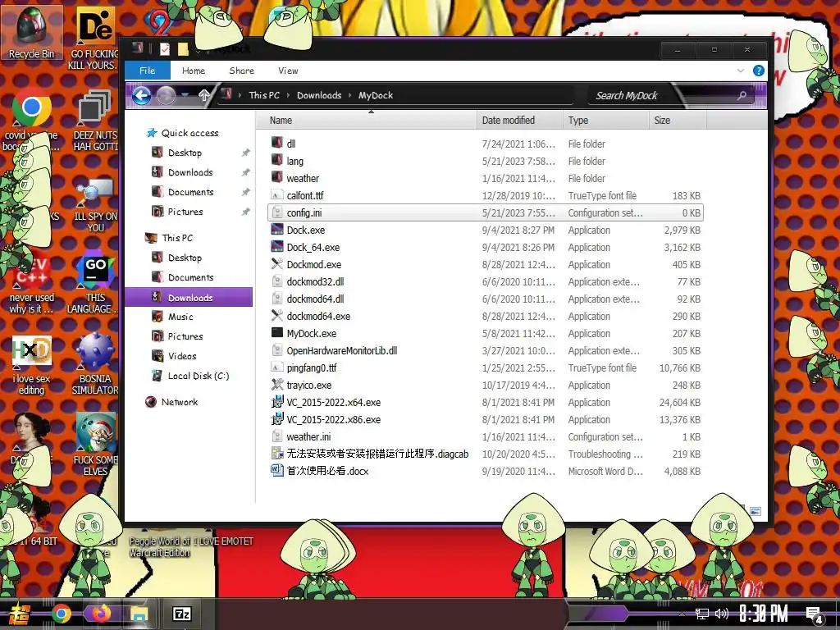This screenshot has width=840, height=630.
Task: Click This PC in the address breadcrumb
Action: tap(264, 95)
